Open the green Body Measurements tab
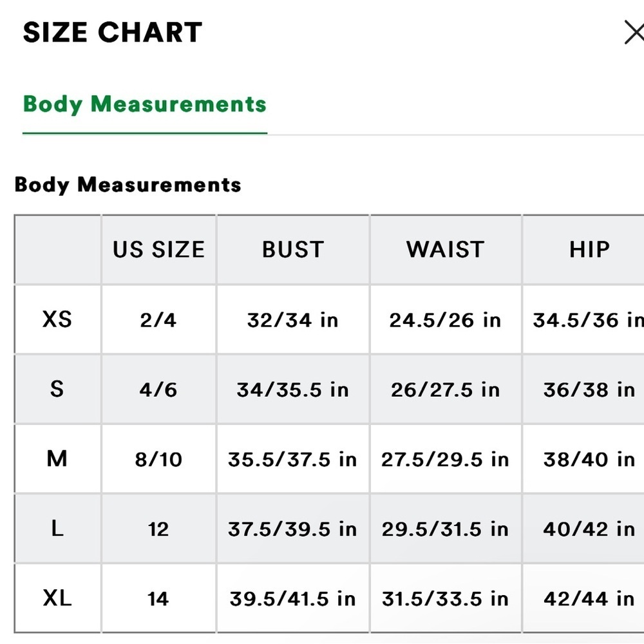The width and height of the screenshot is (644, 644). point(145,104)
